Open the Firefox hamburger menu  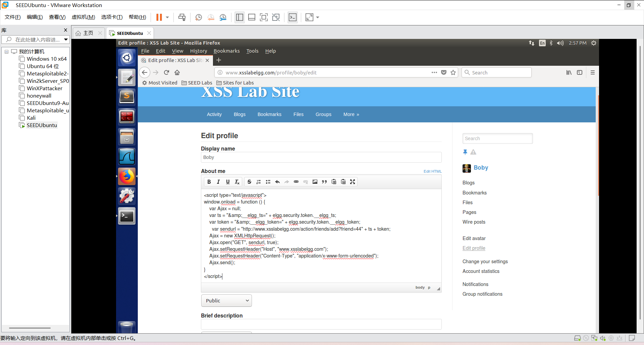(593, 72)
